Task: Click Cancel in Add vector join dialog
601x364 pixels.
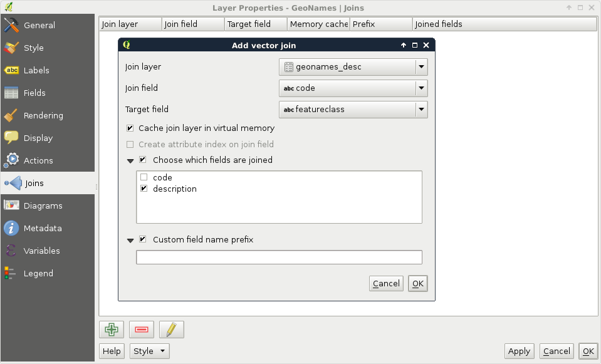Action: coord(386,284)
